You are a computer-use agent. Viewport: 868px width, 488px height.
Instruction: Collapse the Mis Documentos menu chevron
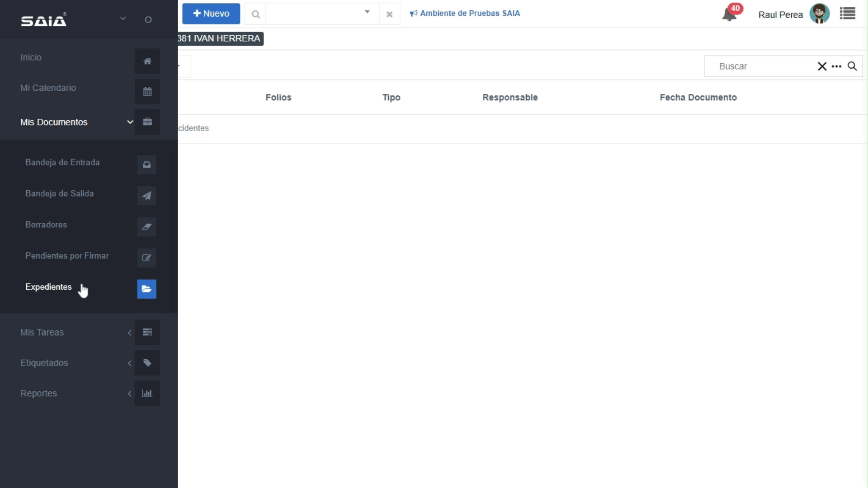[130, 122]
